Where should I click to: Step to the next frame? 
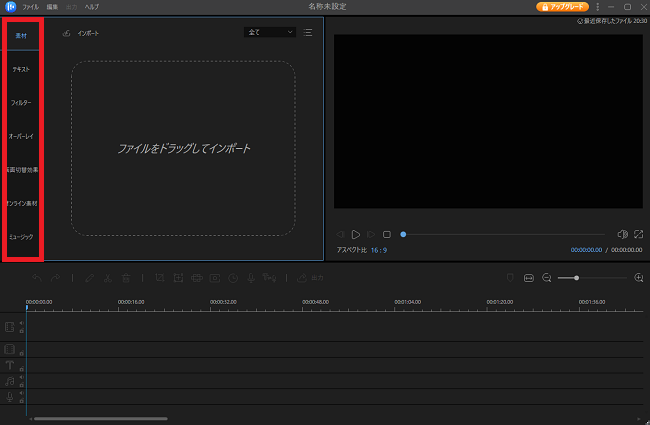coord(371,234)
